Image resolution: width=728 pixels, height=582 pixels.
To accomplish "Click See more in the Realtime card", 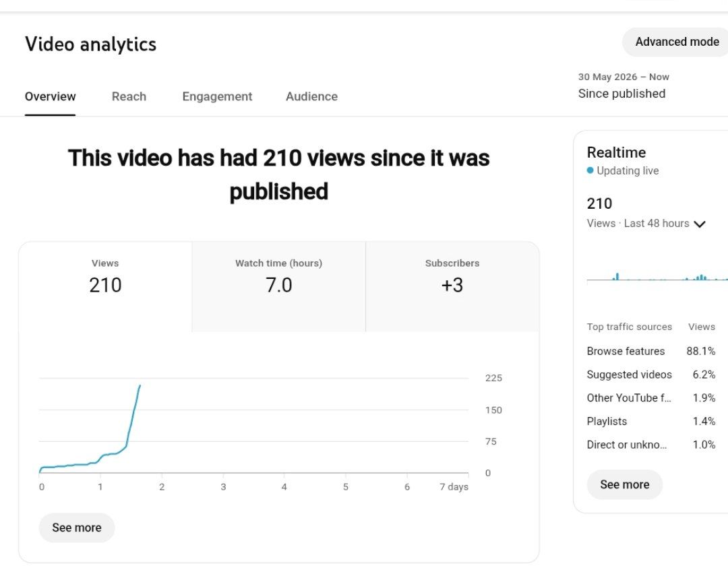I will pyautogui.click(x=624, y=484).
